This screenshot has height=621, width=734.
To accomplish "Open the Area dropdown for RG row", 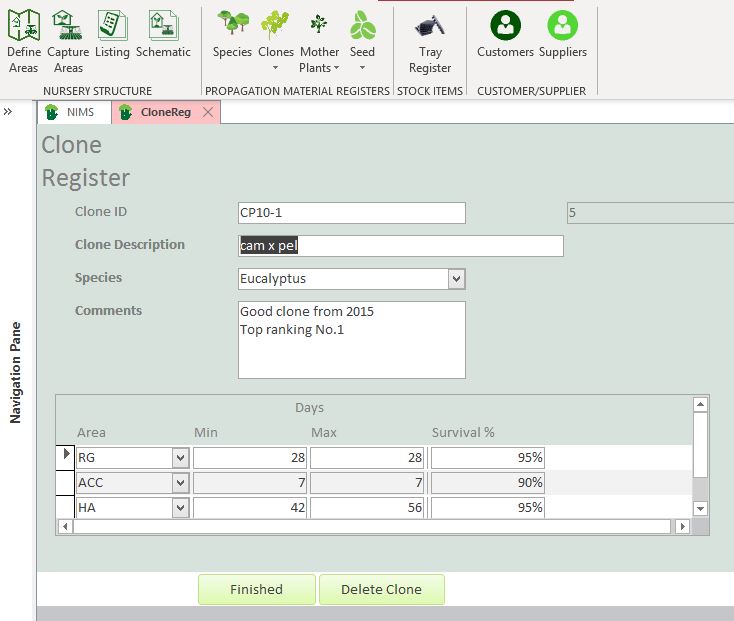I will [180, 457].
